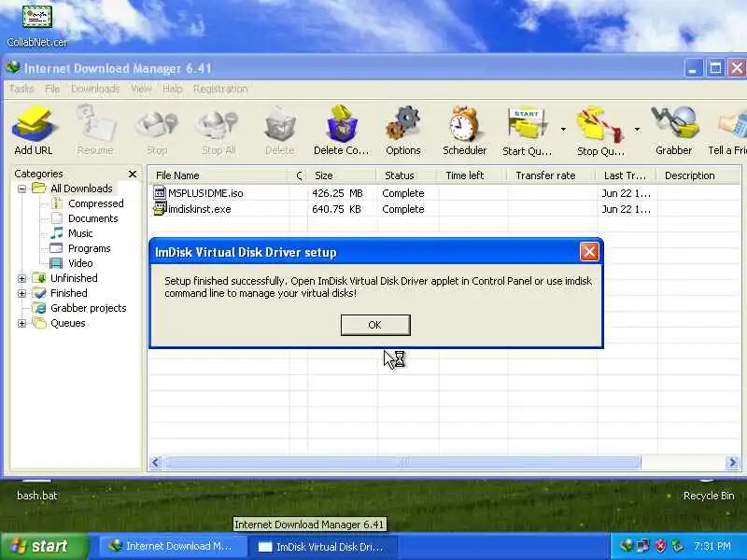Open the Downloads menu
The width and height of the screenshot is (747, 560).
coord(95,89)
